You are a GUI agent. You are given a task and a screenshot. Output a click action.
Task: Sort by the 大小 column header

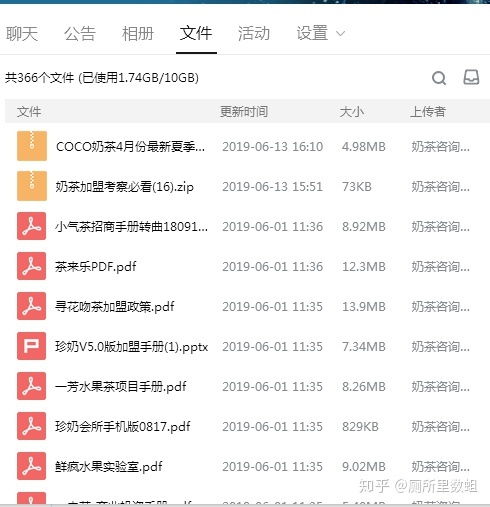point(352,112)
